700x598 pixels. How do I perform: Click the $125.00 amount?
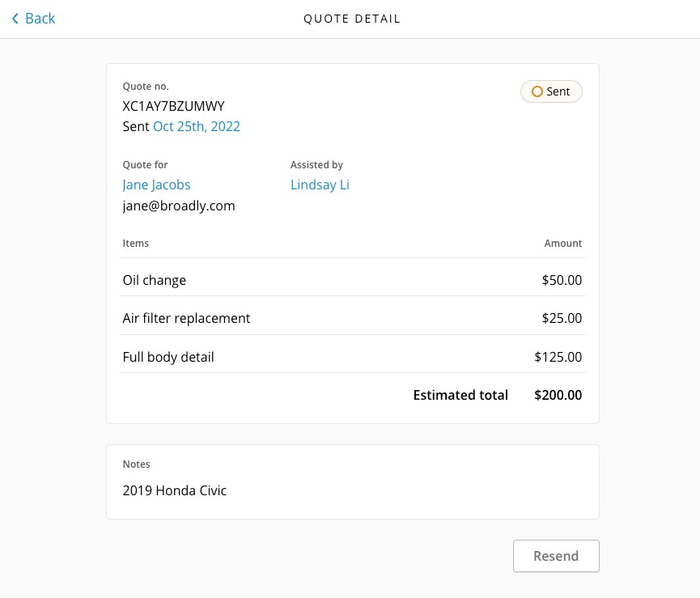click(558, 357)
